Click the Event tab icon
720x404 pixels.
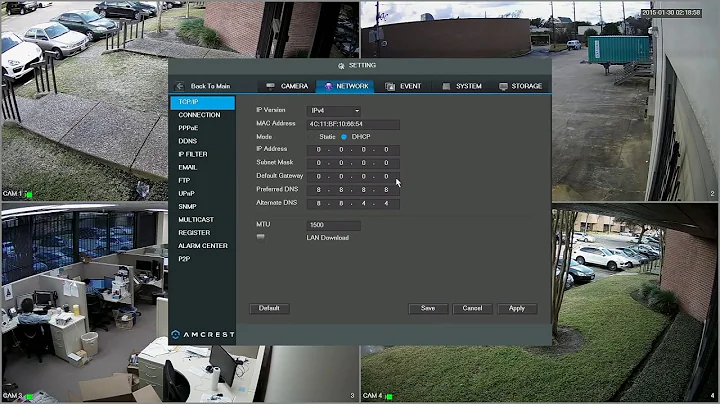pos(390,86)
